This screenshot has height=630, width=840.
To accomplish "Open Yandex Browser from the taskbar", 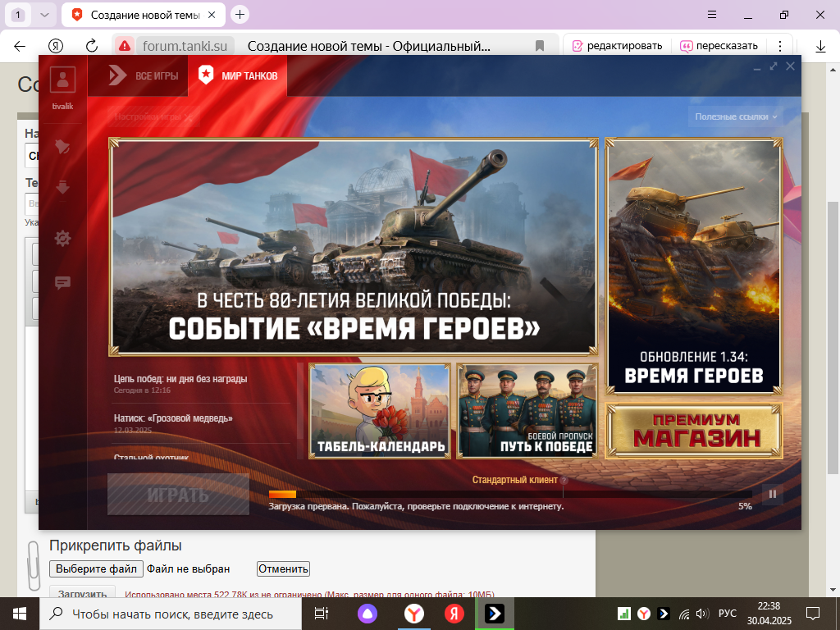I will point(414,614).
